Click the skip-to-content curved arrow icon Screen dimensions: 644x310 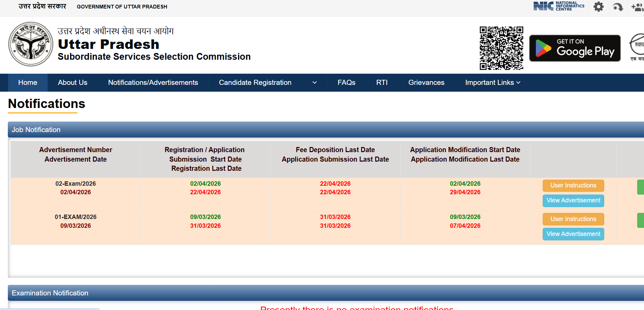click(x=618, y=7)
